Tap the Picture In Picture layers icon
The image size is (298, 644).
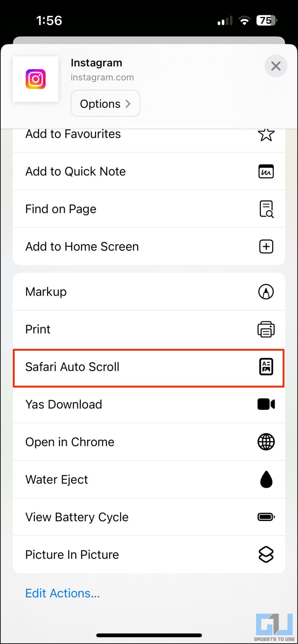click(x=266, y=555)
